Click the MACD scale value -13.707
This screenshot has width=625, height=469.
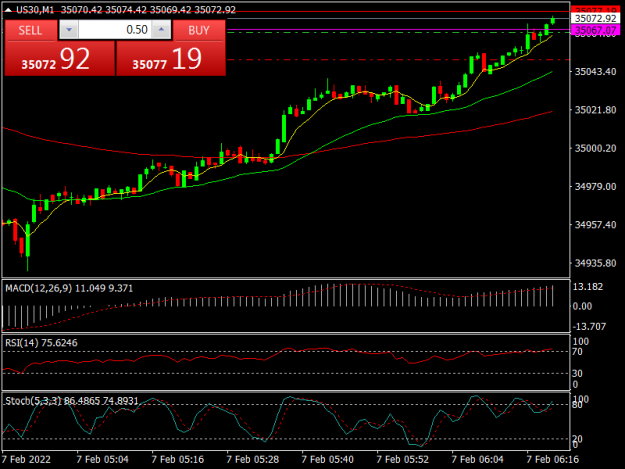tap(589, 327)
